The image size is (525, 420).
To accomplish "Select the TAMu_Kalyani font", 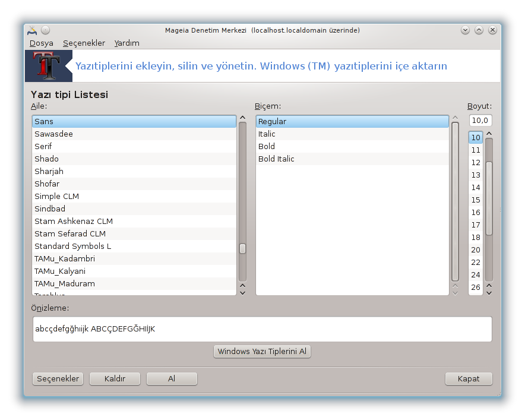I will pyautogui.click(x=134, y=271).
